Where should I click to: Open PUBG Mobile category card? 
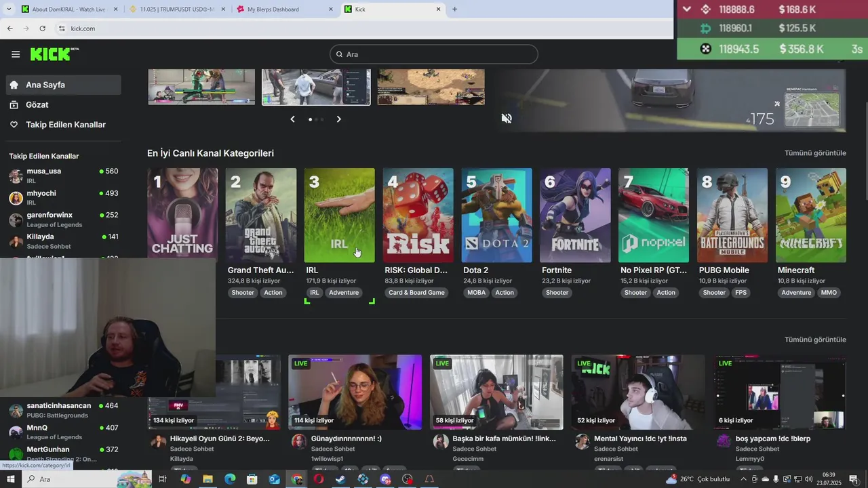point(732,215)
